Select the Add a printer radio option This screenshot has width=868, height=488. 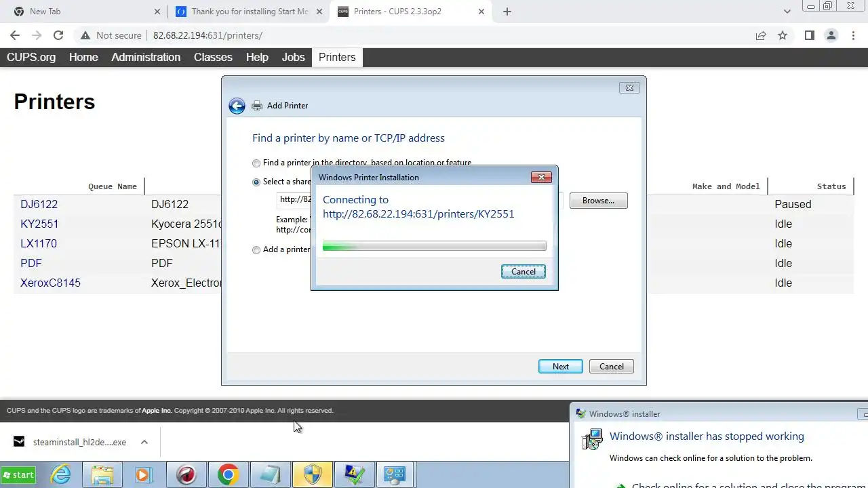click(256, 250)
